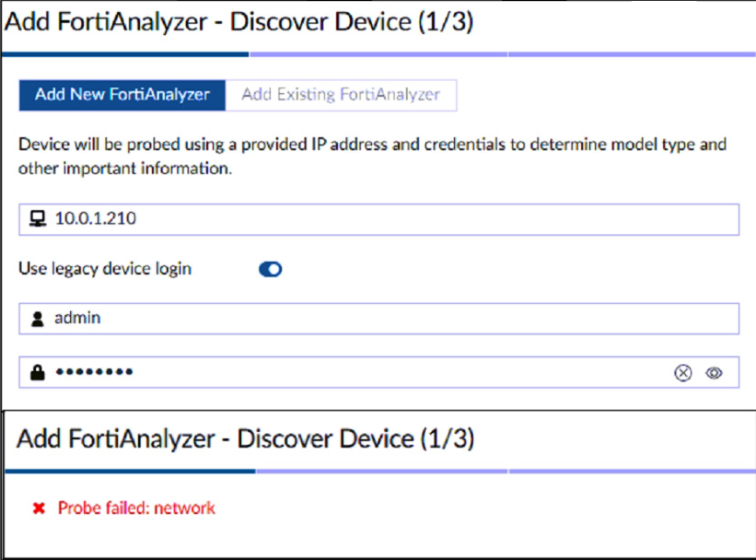The height and width of the screenshot is (560, 756).
Task: Click the computer icon in the IP address field
Action: click(x=38, y=219)
